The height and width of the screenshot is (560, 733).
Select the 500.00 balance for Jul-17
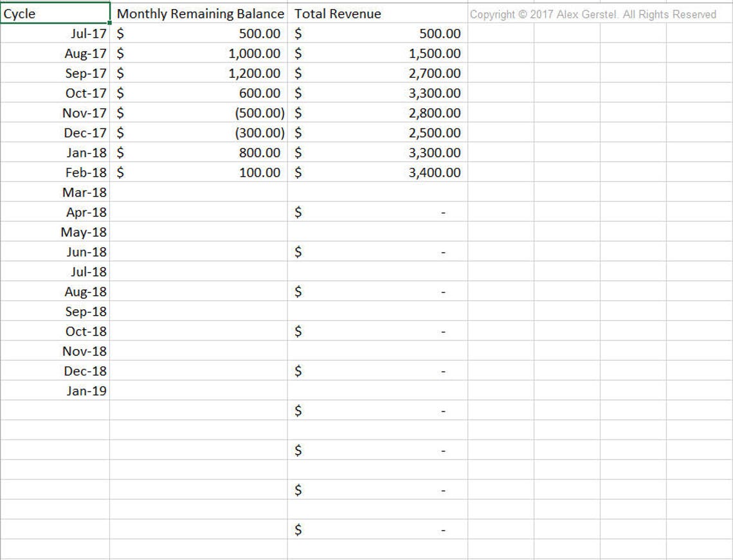point(199,33)
